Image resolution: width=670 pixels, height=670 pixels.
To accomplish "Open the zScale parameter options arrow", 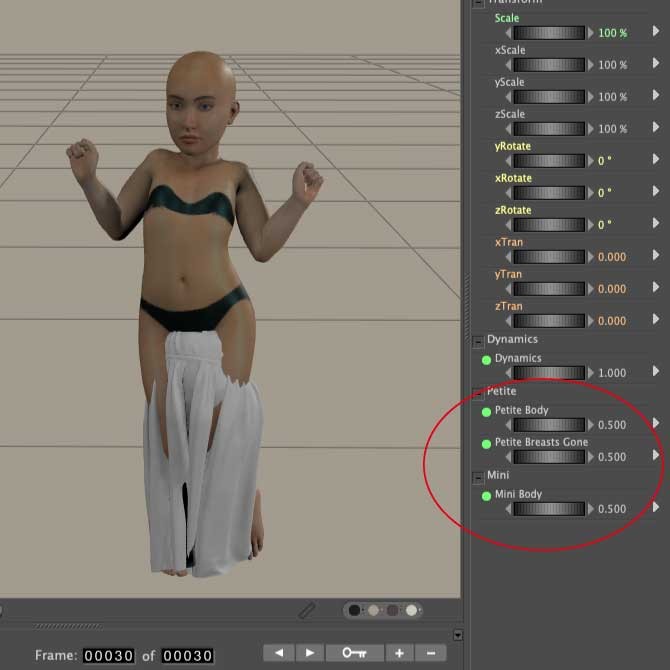I will pyautogui.click(x=656, y=128).
